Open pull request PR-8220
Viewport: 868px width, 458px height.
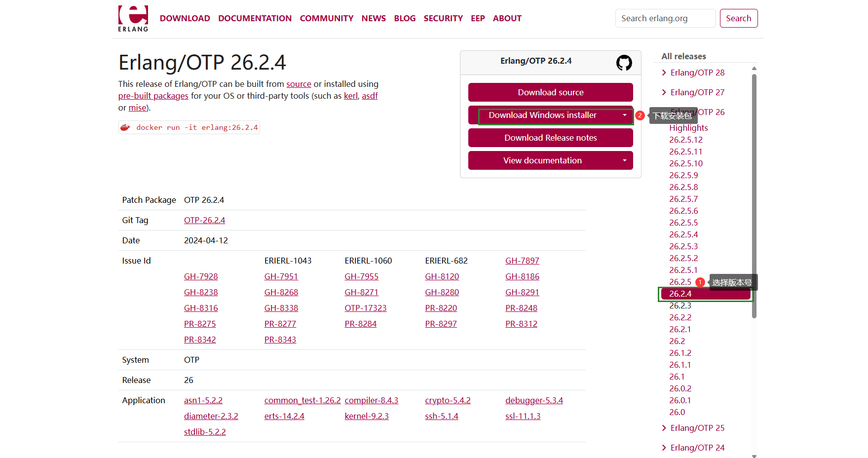coord(441,308)
